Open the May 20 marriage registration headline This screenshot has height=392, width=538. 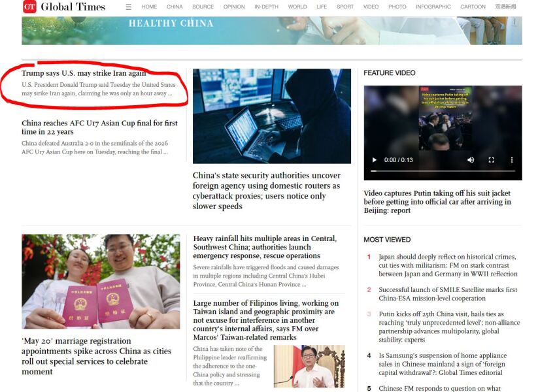[x=96, y=356]
